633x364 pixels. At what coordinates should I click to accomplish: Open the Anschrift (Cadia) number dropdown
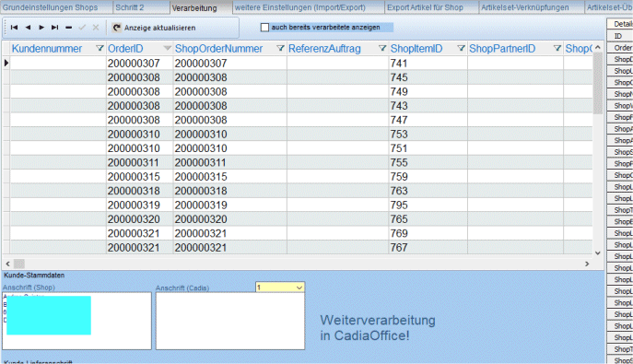299,288
